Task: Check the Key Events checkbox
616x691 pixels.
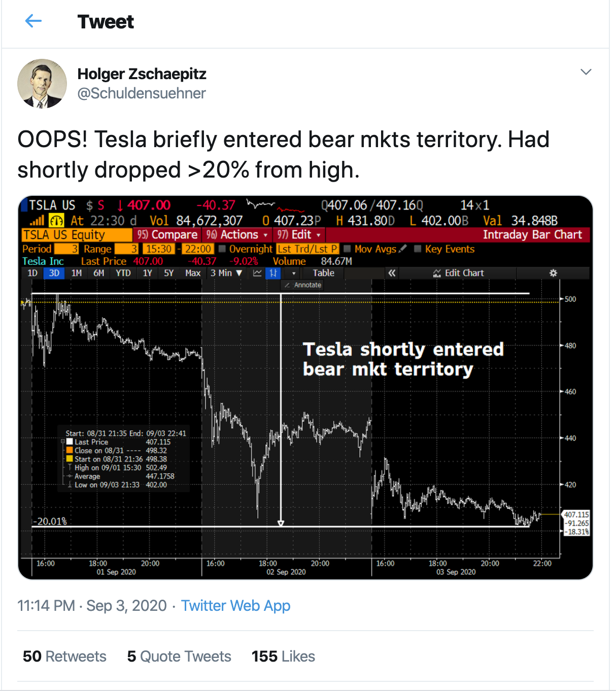Action: 418,249
